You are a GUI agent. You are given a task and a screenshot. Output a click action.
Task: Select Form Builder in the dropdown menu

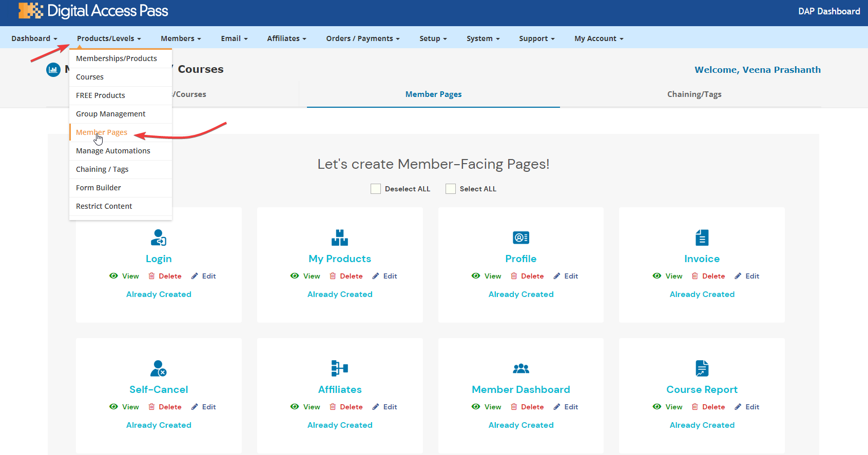click(99, 188)
